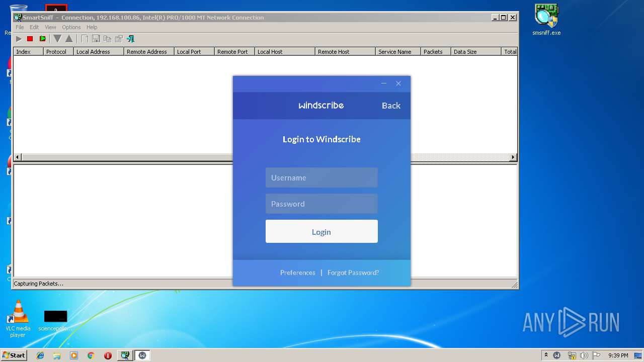Image resolution: width=644 pixels, height=362 pixels.
Task: Click scroll-right arrow of horizontal scrollbar
Action: pos(513,157)
